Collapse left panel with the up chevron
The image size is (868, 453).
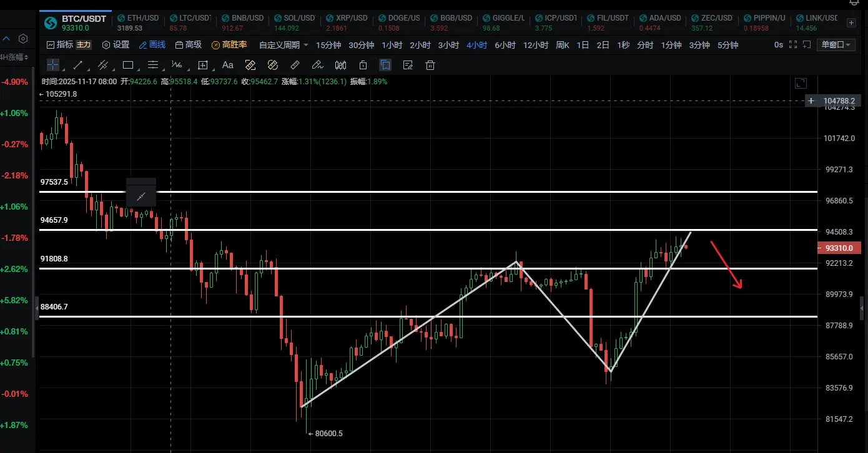(x=7, y=39)
